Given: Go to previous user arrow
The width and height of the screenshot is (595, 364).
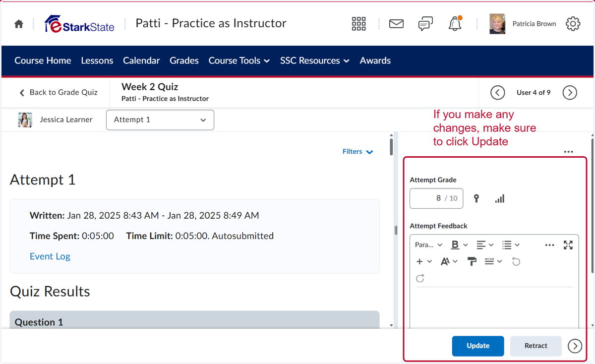Looking at the screenshot, I should pyautogui.click(x=497, y=93).
